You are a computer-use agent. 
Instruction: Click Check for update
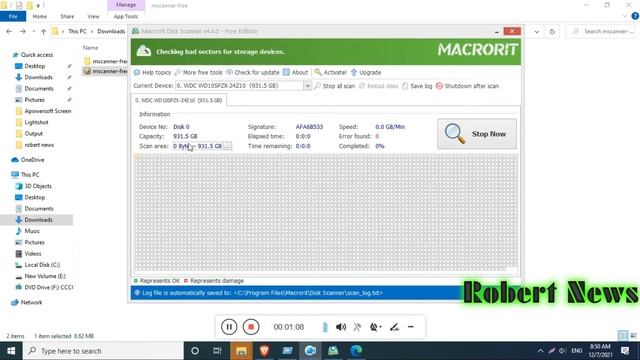(253, 72)
